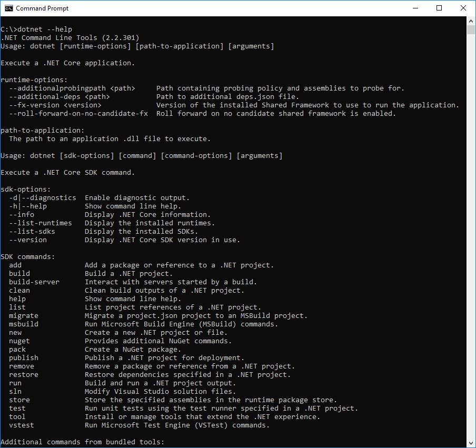Close the Command Prompt window
The width and height of the screenshot is (476, 448).
coord(463,8)
